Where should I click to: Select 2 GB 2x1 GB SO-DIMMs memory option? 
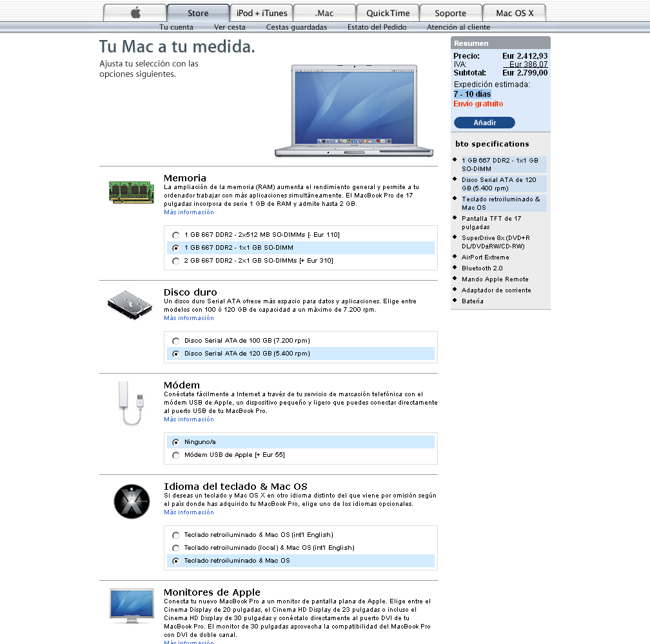(176, 261)
